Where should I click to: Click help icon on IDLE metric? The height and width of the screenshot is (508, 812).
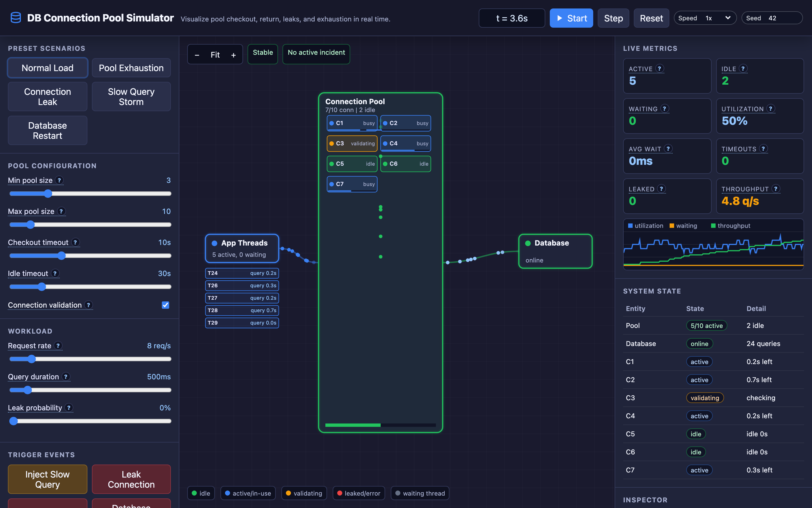point(743,69)
